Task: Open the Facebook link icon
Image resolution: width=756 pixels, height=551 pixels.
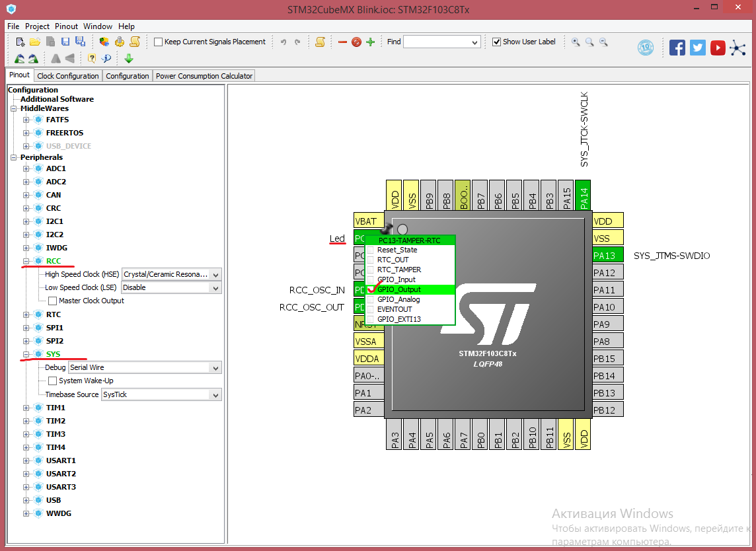Action: pos(677,48)
